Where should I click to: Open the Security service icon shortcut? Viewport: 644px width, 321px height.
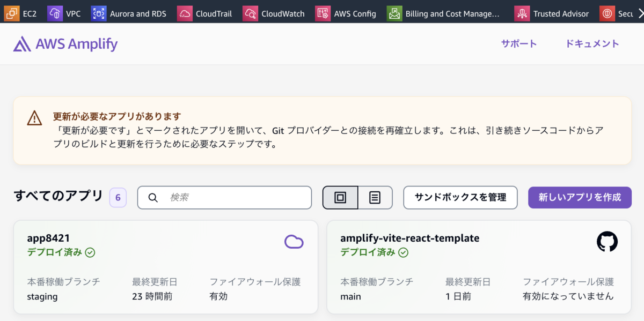607,13
